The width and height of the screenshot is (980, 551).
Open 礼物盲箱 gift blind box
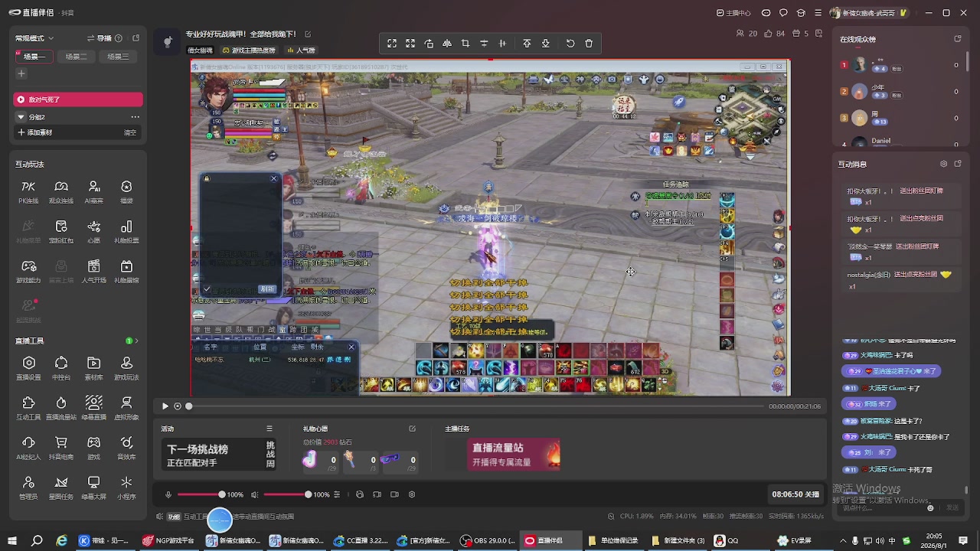click(126, 271)
